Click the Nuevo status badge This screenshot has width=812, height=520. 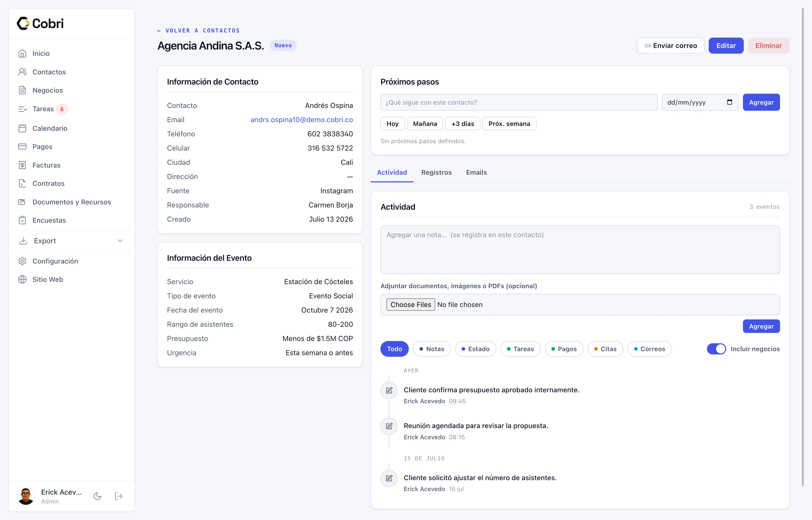[x=283, y=45]
